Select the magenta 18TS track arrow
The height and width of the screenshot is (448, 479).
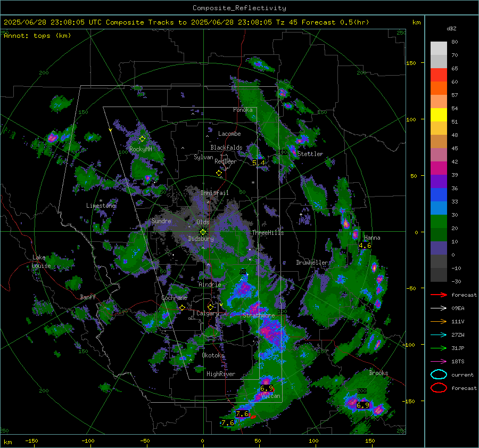tap(439, 362)
